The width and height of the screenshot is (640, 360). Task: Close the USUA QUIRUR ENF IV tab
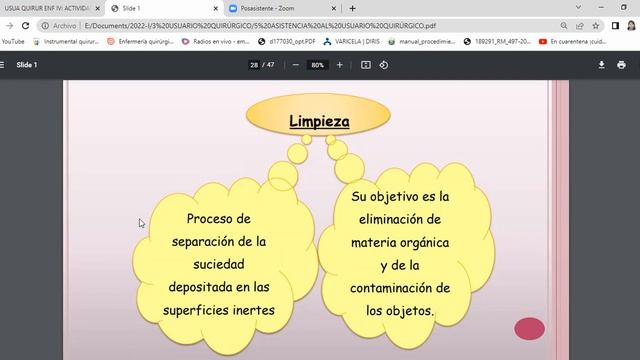click(98, 8)
